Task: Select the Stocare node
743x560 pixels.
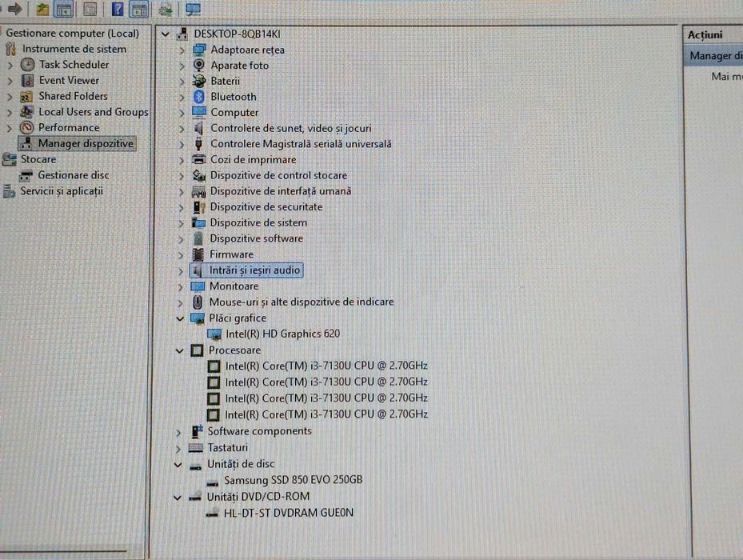Action: (38, 159)
